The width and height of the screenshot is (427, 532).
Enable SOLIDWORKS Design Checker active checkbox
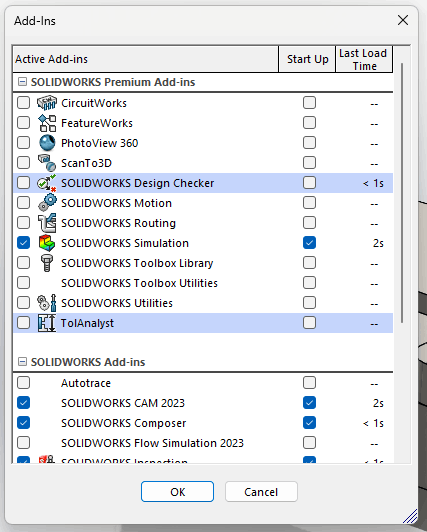click(23, 183)
